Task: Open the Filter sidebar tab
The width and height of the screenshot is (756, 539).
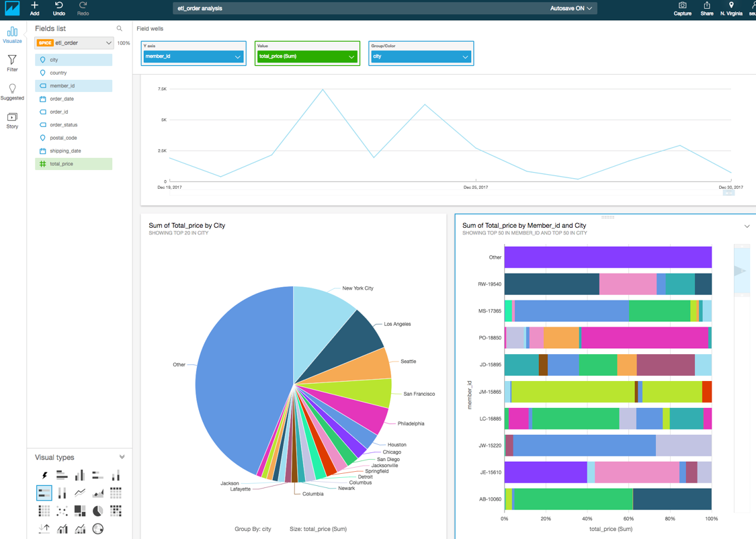Action: tap(12, 63)
